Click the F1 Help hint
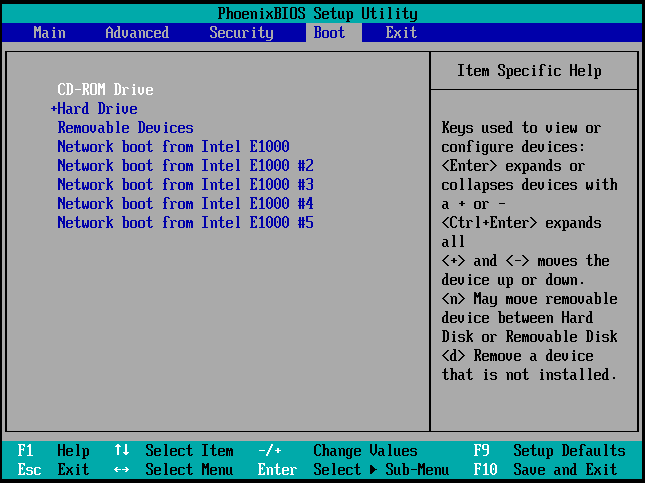 point(53,450)
